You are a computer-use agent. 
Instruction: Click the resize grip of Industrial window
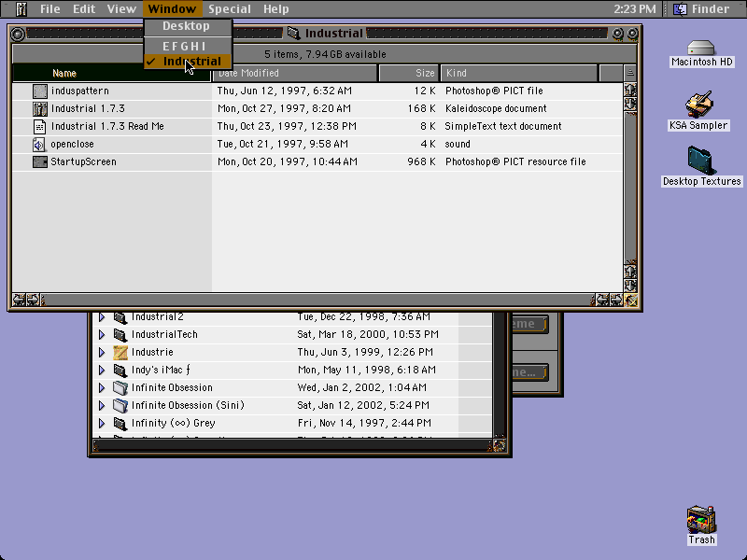click(631, 300)
